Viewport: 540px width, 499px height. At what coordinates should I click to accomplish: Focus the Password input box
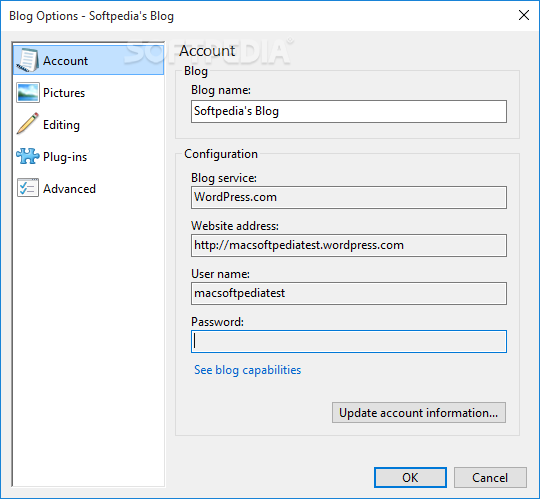click(349, 341)
